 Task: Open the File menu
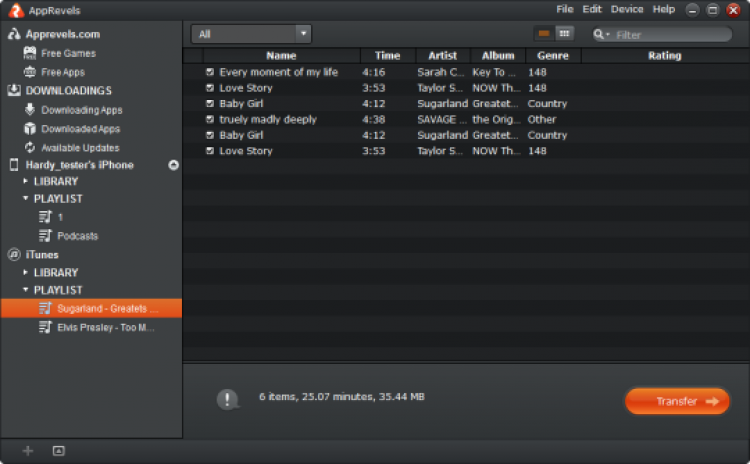pyautogui.click(x=565, y=9)
